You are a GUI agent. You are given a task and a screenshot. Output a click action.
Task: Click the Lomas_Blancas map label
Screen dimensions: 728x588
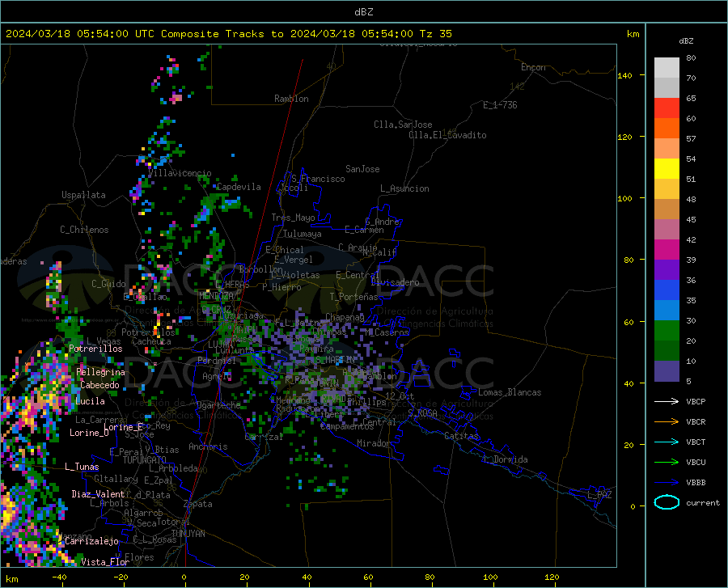[x=510, y=392]
